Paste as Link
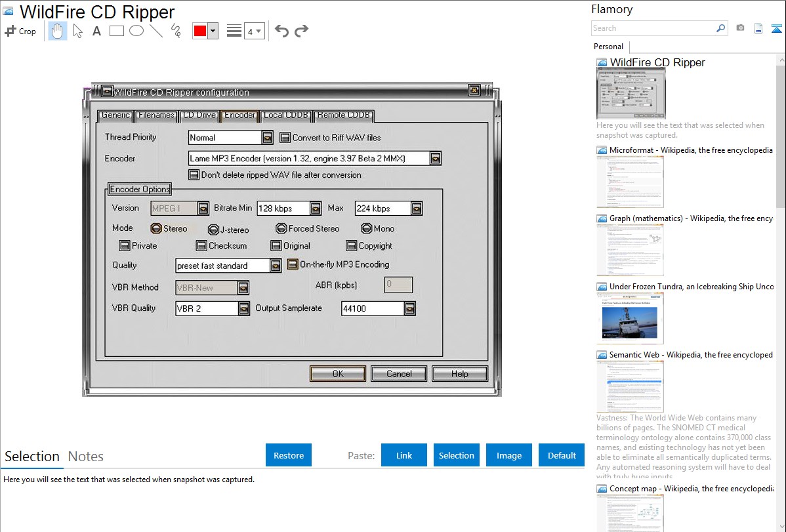The height and width of the screenshot is (532, 786). point(404,455)
